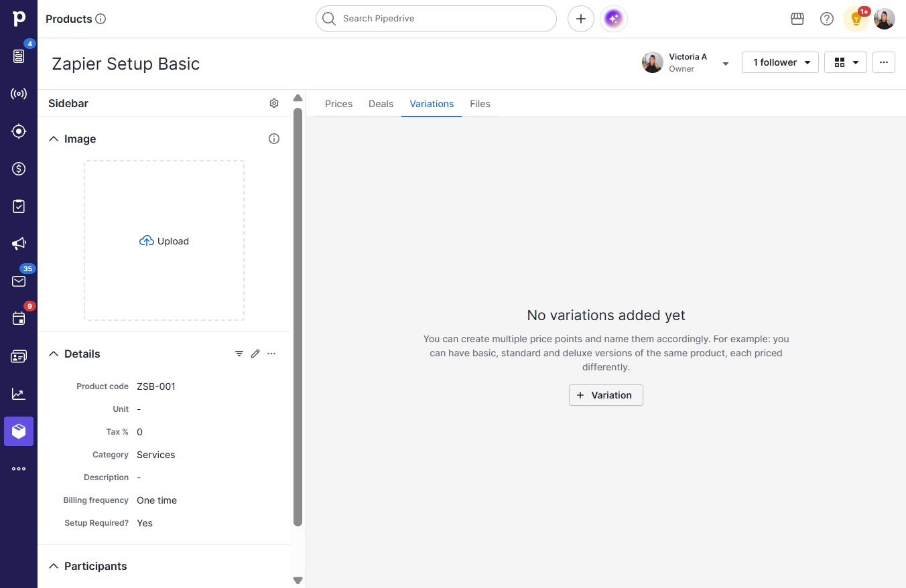906x588 pixels.
Task: Open the Mail envelope sidebar icon
Action: click(x=19, y=281)
